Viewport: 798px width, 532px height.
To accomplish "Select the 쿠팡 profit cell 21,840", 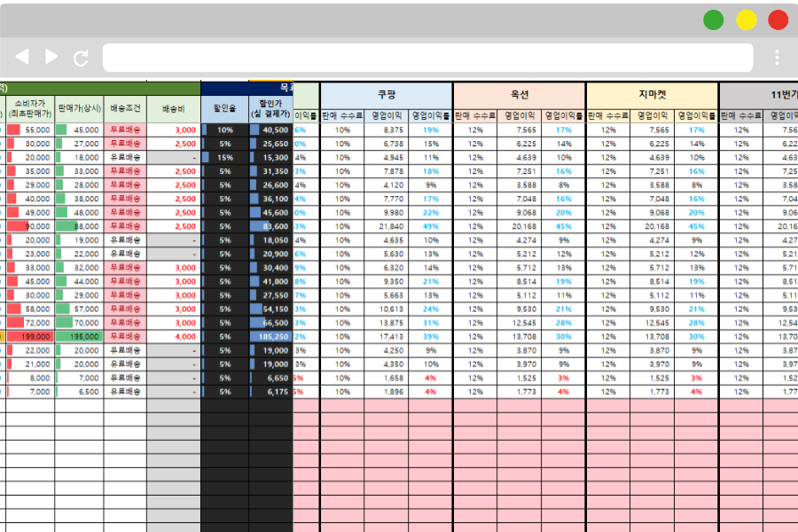I will click(387, 226).
